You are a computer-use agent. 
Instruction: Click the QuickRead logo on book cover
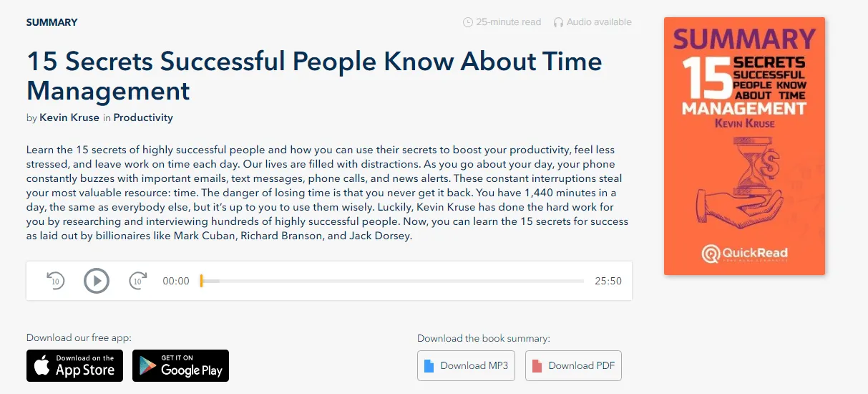(744, 253)
